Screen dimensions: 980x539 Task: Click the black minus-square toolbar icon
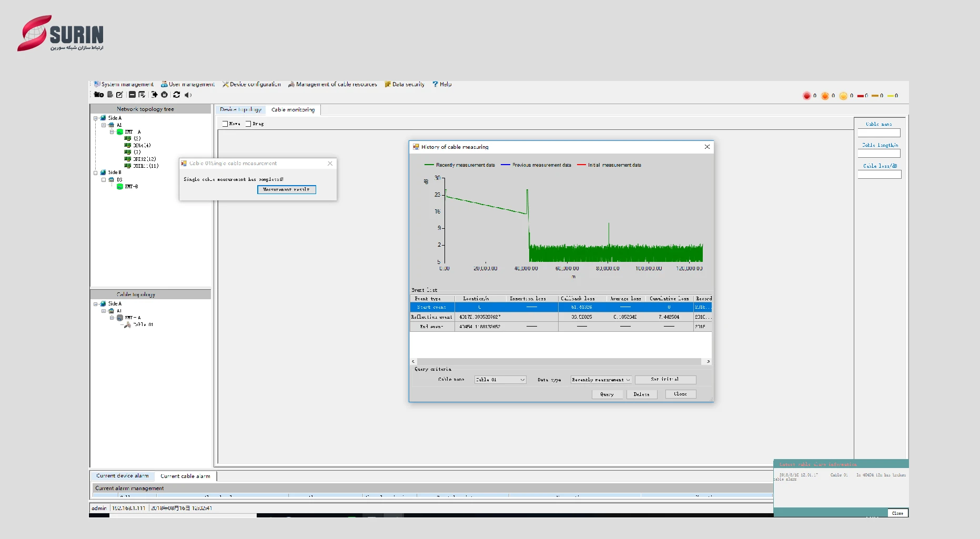[133, 95]
